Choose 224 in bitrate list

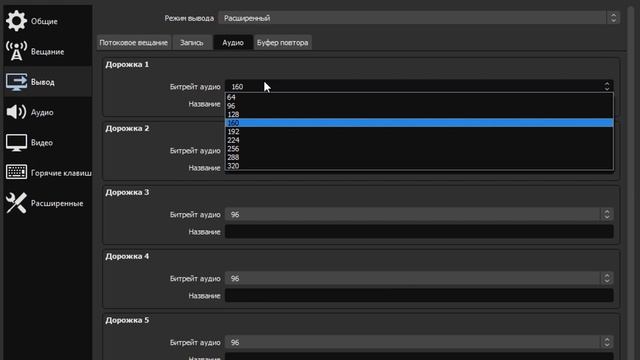[419, 140]
